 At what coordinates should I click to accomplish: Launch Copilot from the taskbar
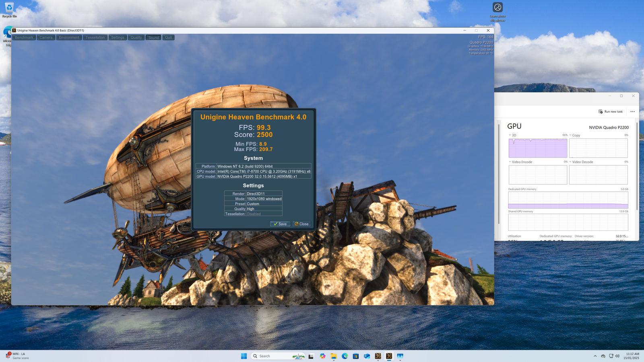click(x=322, y=356)
